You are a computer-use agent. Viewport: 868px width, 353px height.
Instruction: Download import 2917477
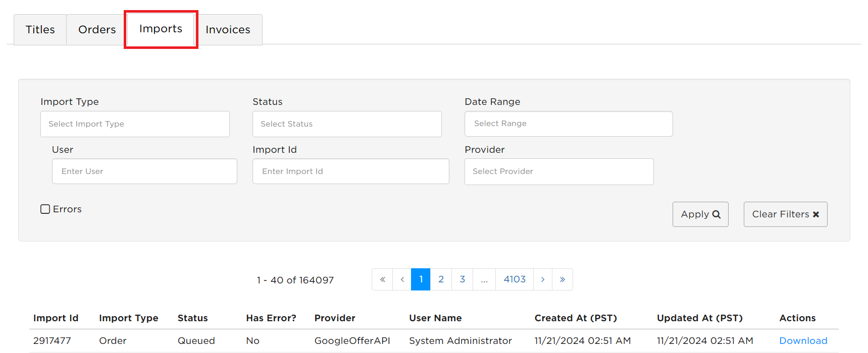click(x=803, y=341)
